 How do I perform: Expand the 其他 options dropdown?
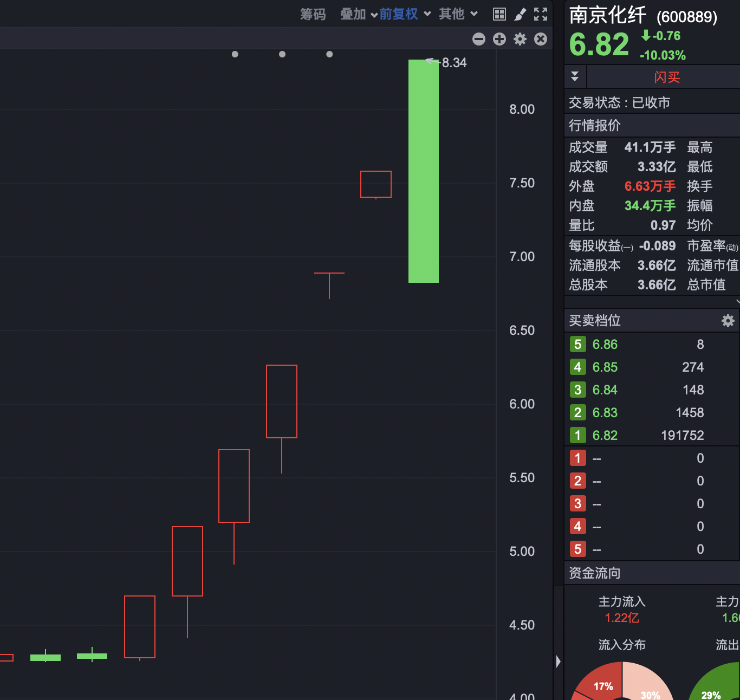(x=458, y=14)
